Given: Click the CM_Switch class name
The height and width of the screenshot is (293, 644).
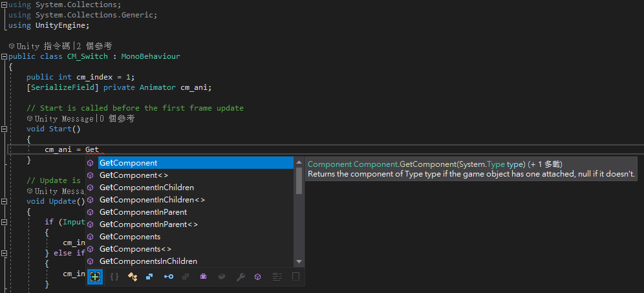Looking at the screenshot, I should [x=87, y=56].
